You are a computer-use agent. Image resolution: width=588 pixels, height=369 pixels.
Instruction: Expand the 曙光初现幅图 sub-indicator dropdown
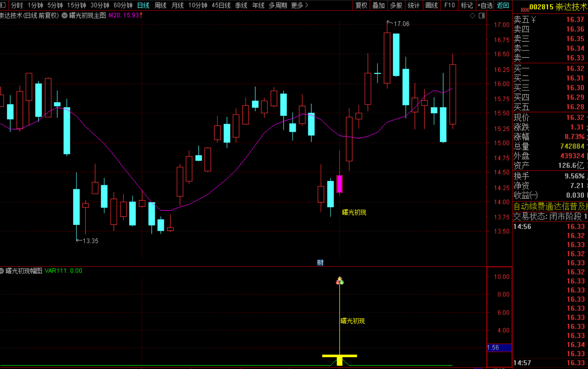(x=2, y=271)
